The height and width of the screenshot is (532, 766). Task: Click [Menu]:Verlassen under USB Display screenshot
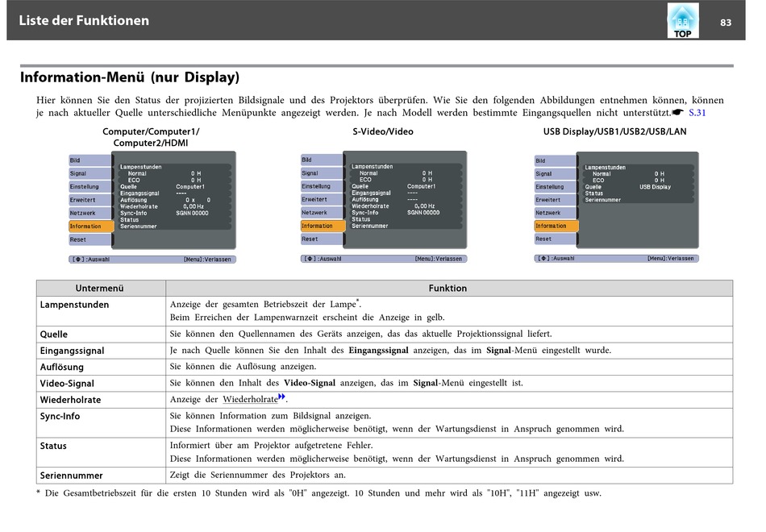click(x=670, y=259)
